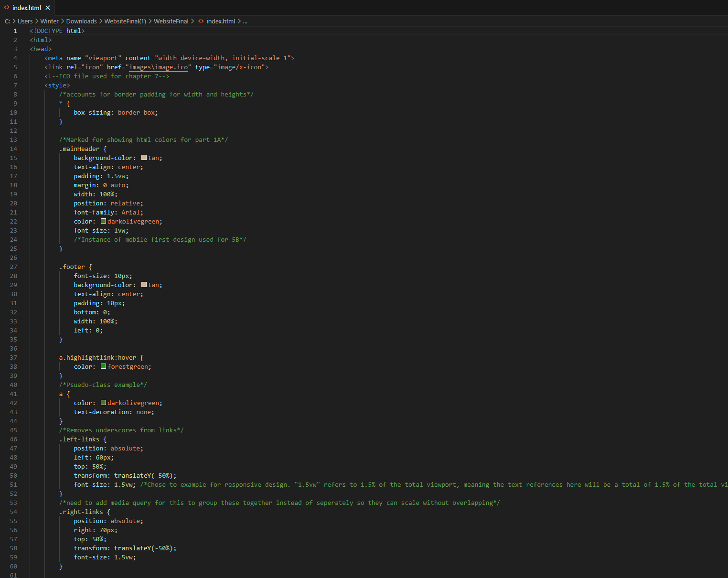728x578 pixels.
Task: Select the index.html editor tab
Action: pyautogui.click(x=27, y=8)
